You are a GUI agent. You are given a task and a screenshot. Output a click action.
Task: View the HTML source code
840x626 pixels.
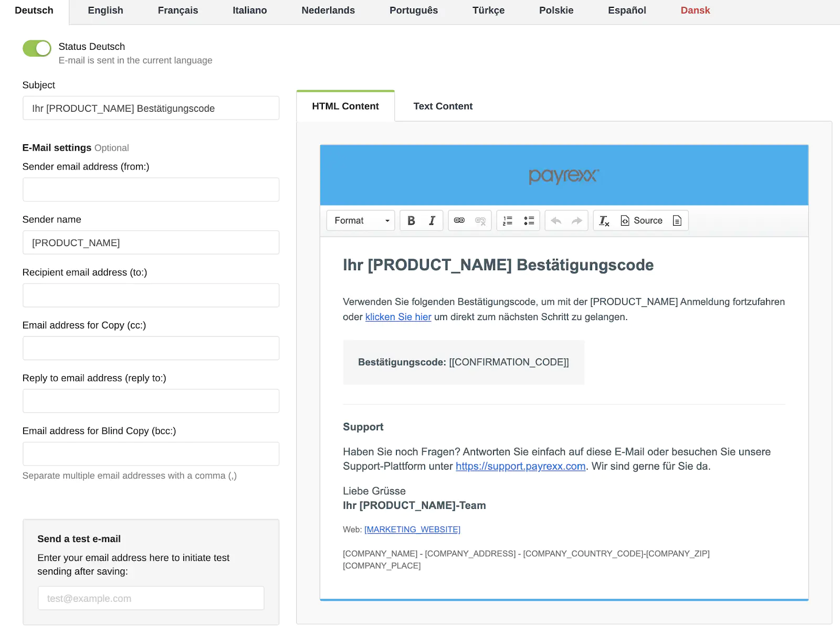pyautogui.click(x=642, y=221)
